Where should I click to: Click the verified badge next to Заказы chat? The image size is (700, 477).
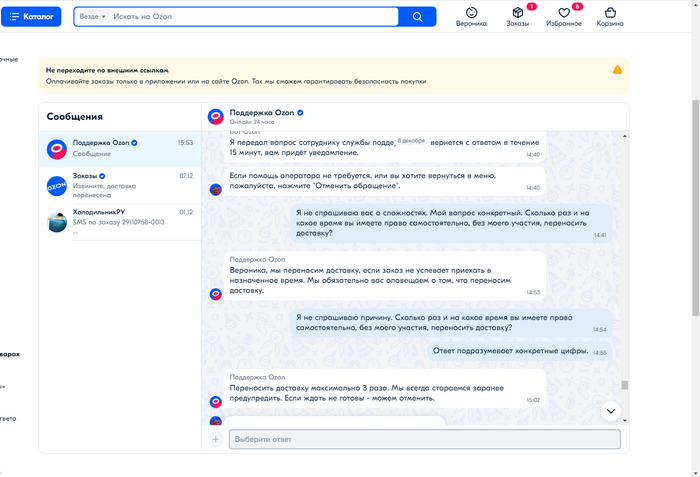pyautogui.click(x=102, y=176)
